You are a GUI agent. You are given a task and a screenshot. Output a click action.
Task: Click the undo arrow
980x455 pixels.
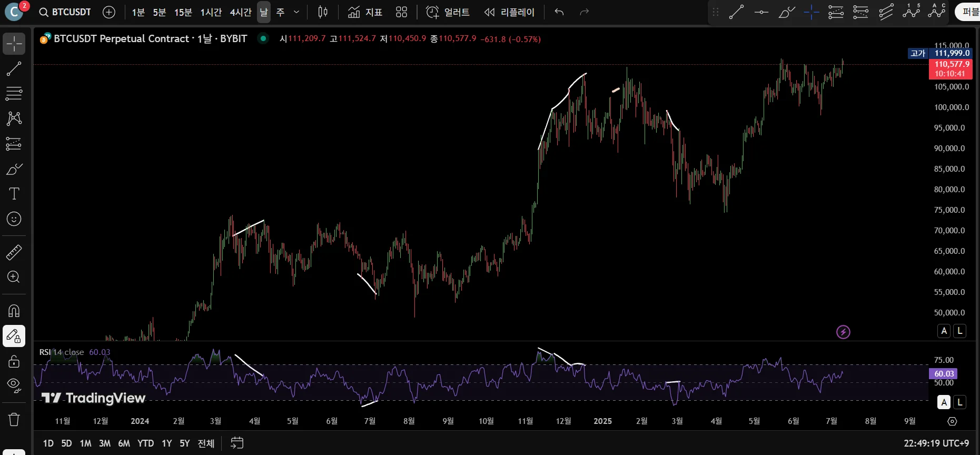pos(559,12)
